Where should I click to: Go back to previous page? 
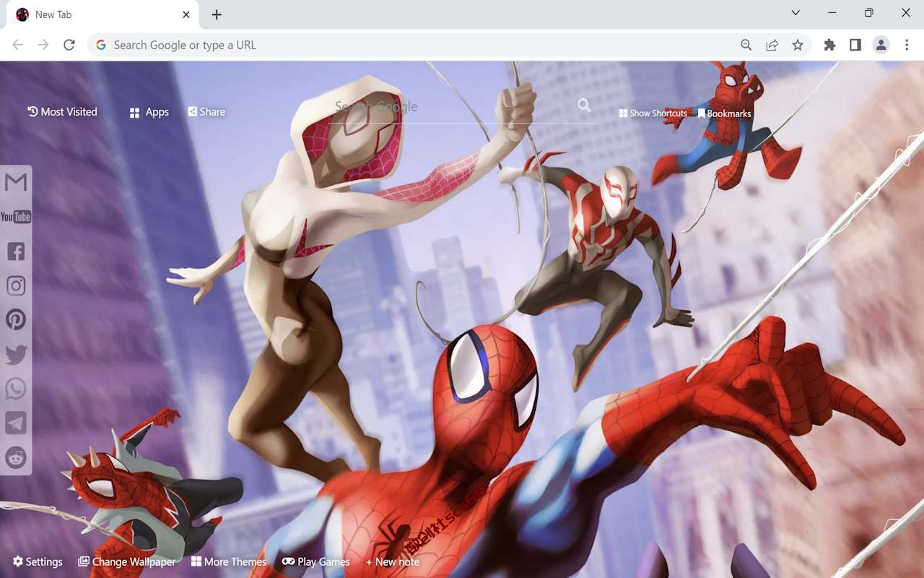coord(17,45)
